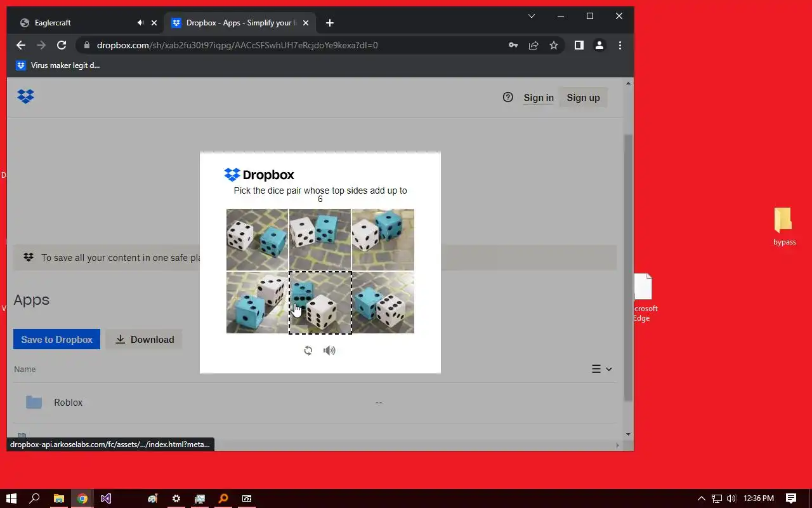Screen dimensions: 812x508
Task: Reload the current page
Action: (x=62, y=45)
